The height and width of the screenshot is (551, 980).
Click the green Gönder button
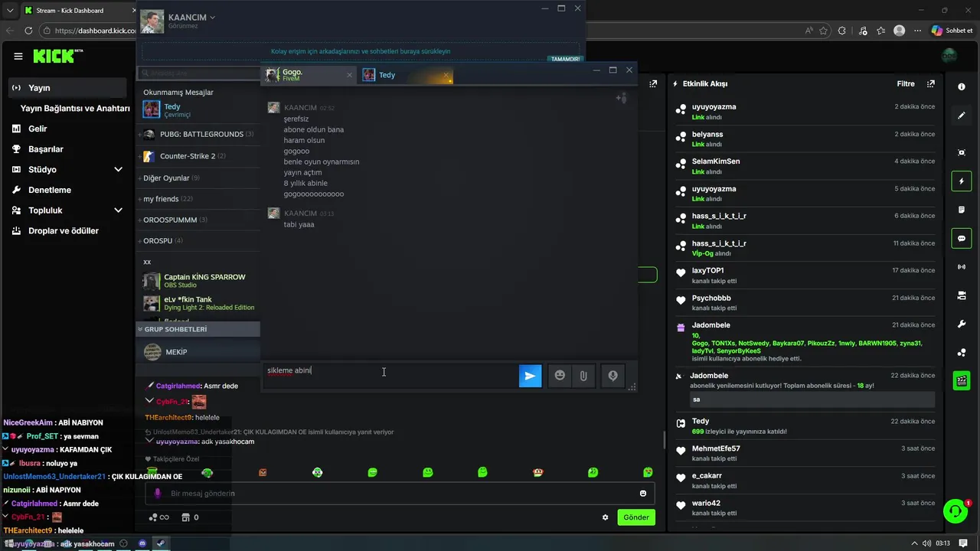coord(636,517)
